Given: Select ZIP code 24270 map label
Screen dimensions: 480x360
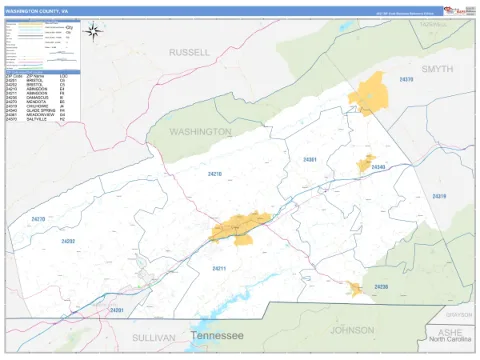Looking at the screenshot, I should point(38,219).
